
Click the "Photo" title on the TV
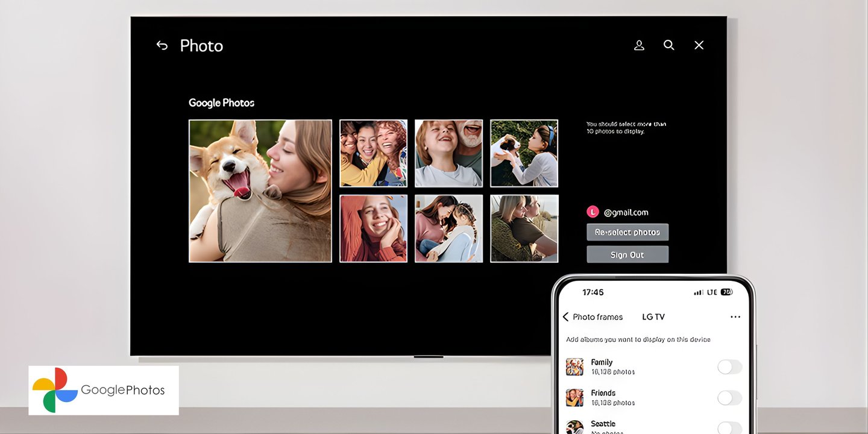201,46
